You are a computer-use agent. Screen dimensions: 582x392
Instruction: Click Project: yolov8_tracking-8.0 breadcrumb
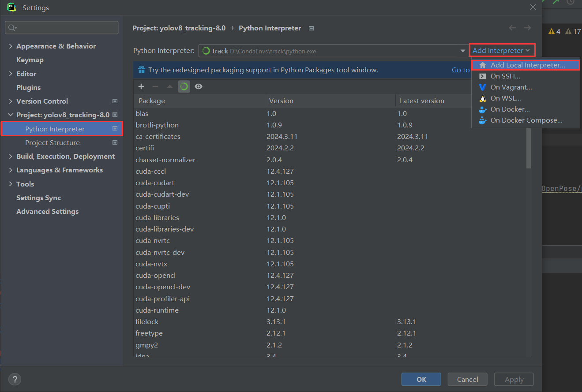point(179,28)
